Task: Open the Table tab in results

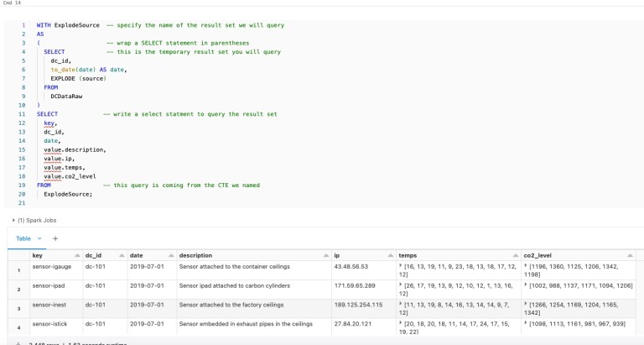Action: tap(23, 238)
